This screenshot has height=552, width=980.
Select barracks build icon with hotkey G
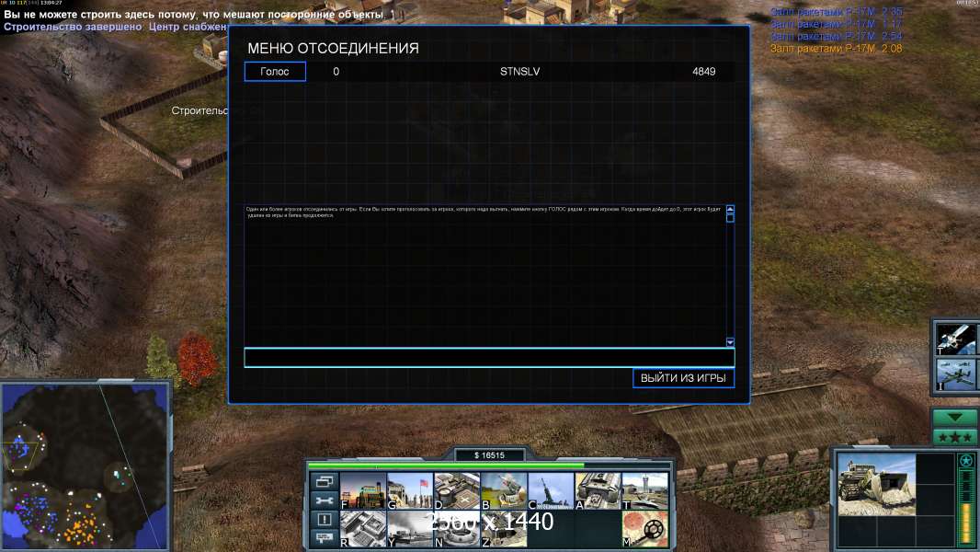pos(410,490)
